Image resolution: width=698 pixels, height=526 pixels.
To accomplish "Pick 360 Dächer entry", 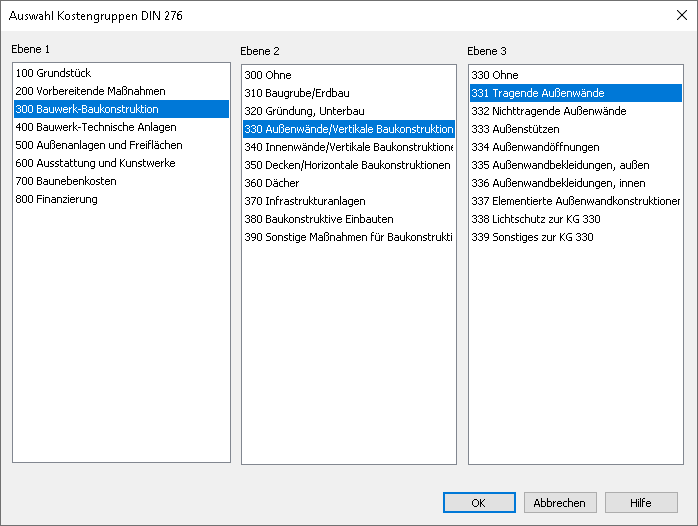I will click(x=349, y=183).
